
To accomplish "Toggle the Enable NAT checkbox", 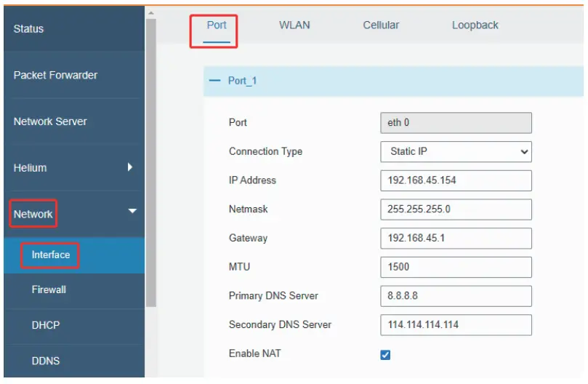I will (385, 355).
